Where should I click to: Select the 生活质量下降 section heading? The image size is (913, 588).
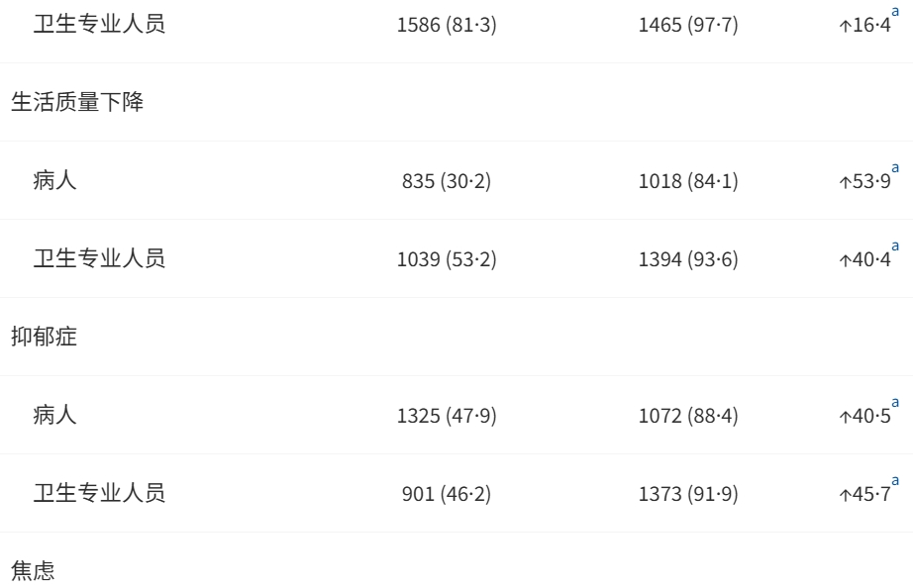(x=77, y=102)
